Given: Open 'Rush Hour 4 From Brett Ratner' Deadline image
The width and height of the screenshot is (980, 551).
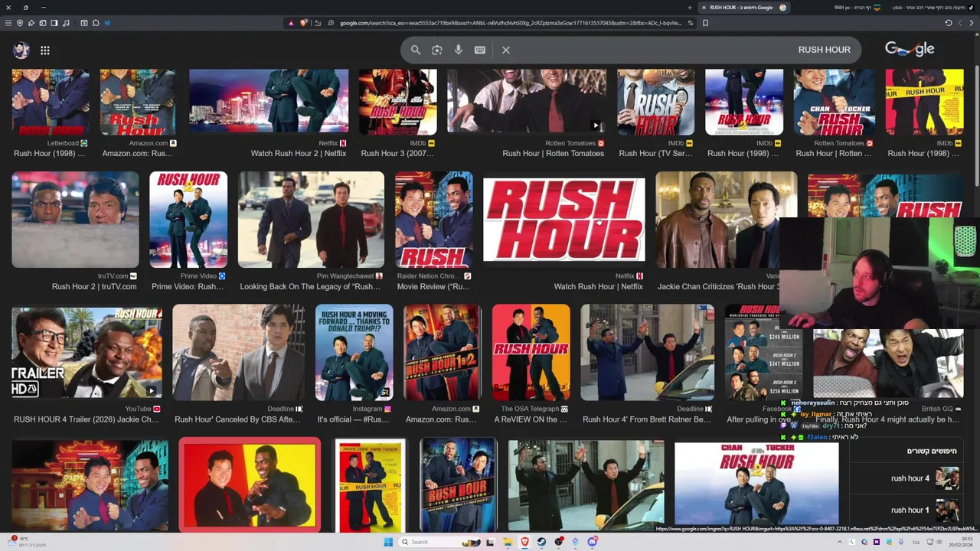Looking at the screenshot, I should pos(648,353).
